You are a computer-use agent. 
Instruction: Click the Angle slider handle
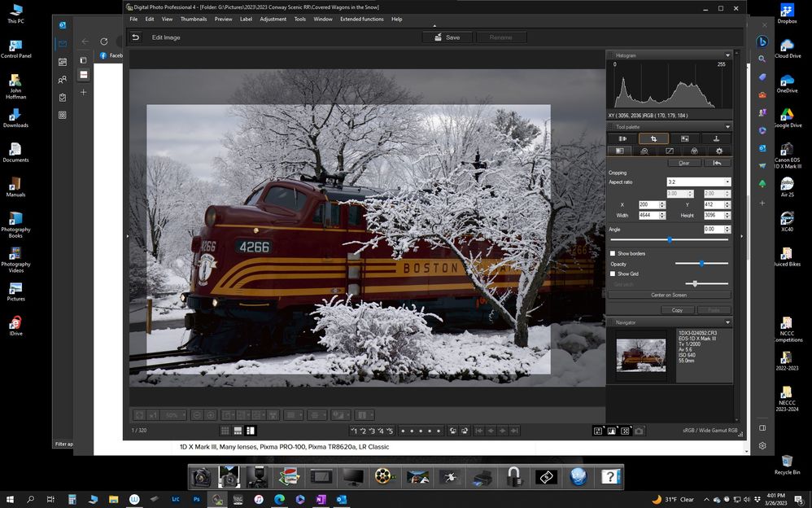coord(670,239)
